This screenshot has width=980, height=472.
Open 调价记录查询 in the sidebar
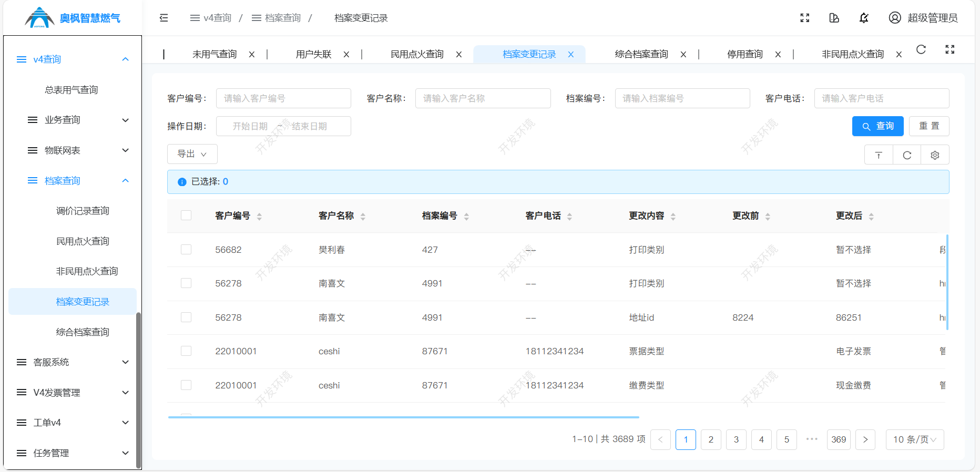coord(83,211)
